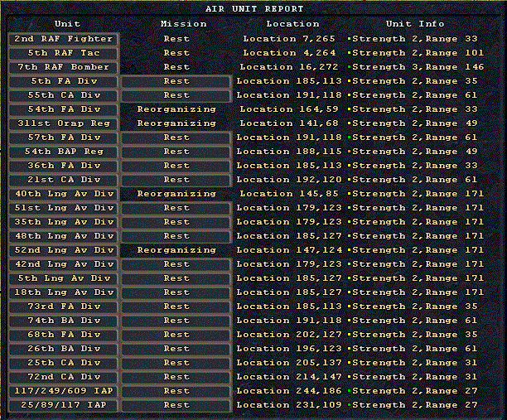
Task: Click Rest mission of 74th BA Div
Action: (176, 321)
